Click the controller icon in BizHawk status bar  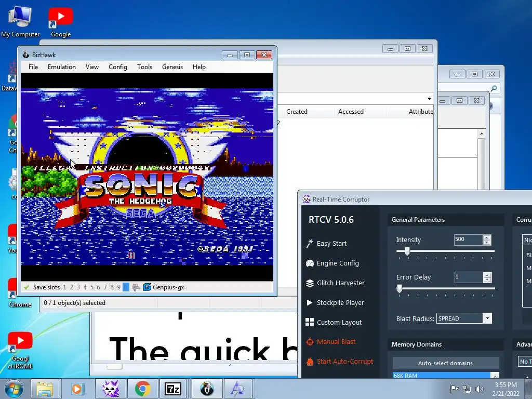coord(136,287)
